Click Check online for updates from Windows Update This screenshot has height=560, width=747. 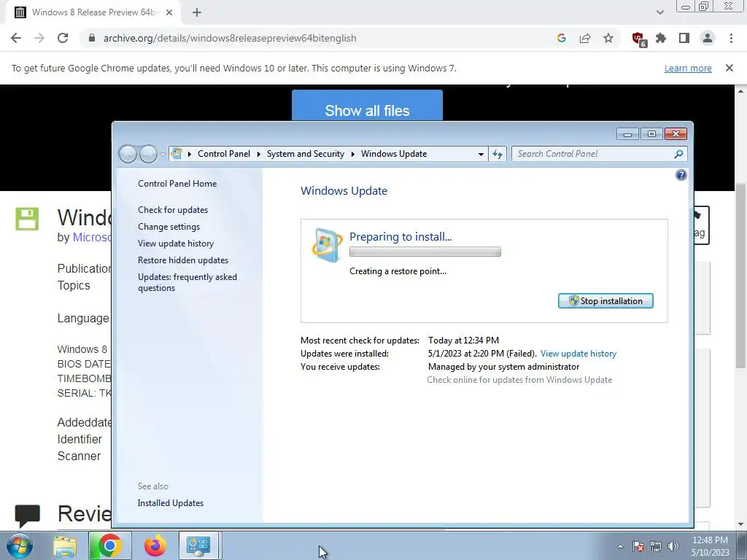(x=519, y=379)
